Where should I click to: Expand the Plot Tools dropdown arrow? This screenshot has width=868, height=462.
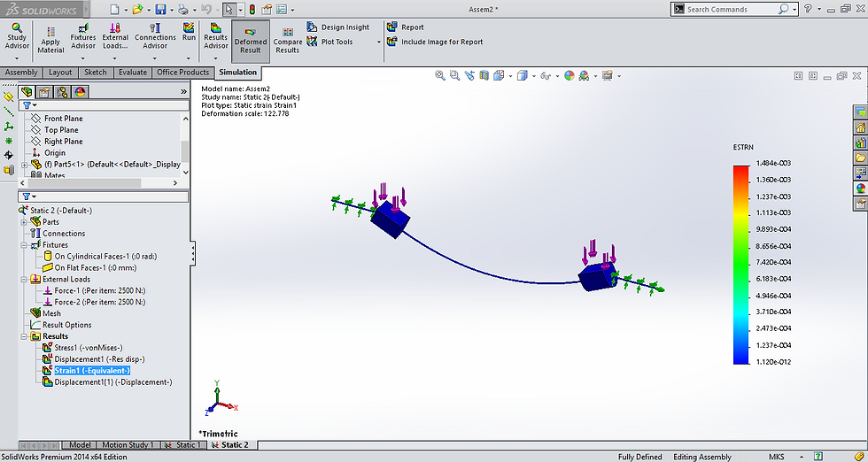(x=379, y=42)
